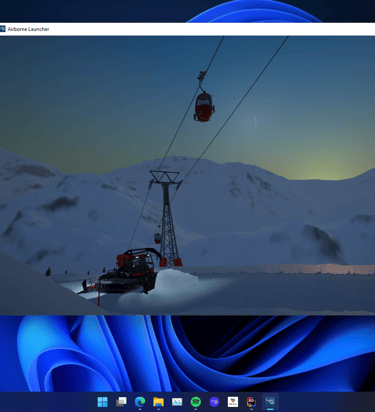Click the crescent moon in the sky

click(254, 122)
